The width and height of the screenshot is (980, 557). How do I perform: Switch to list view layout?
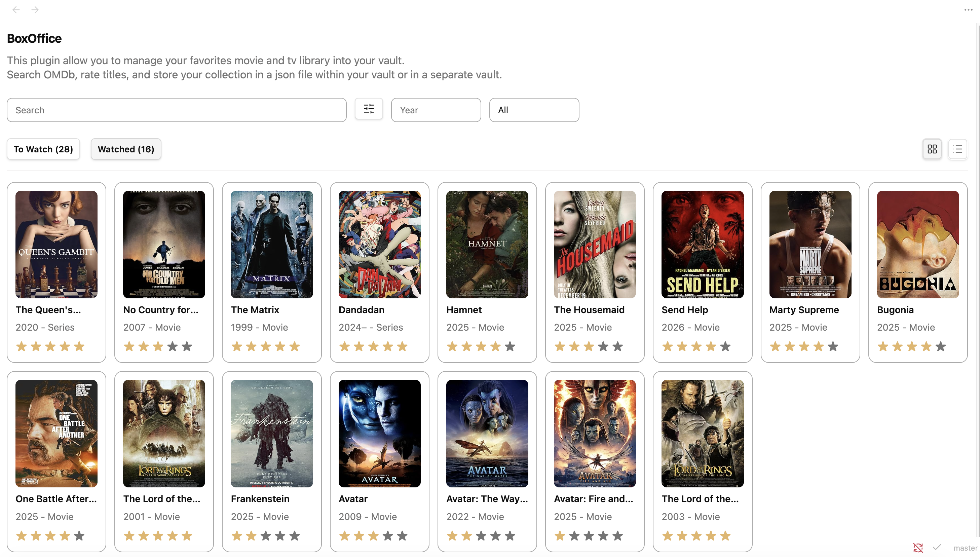click(957, 149)
